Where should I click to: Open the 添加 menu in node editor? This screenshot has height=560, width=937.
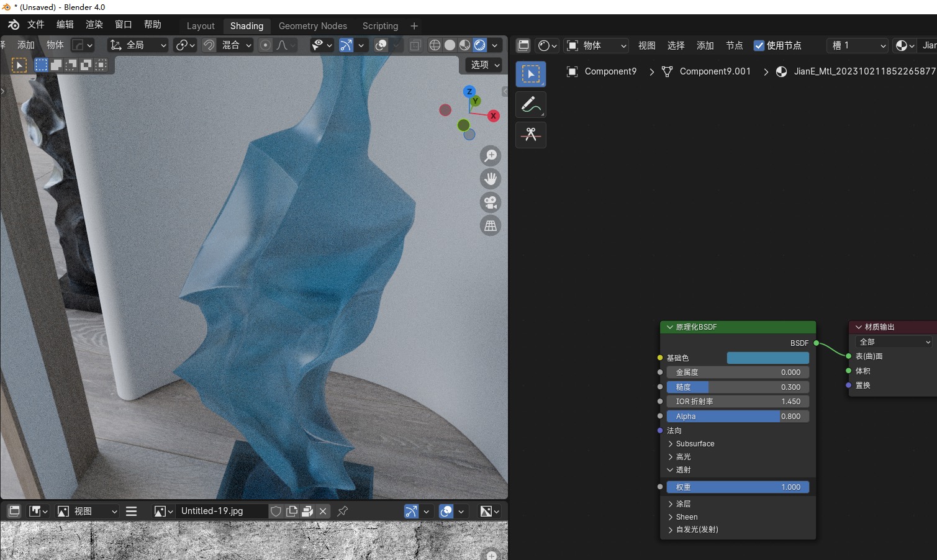click(705, 45)
